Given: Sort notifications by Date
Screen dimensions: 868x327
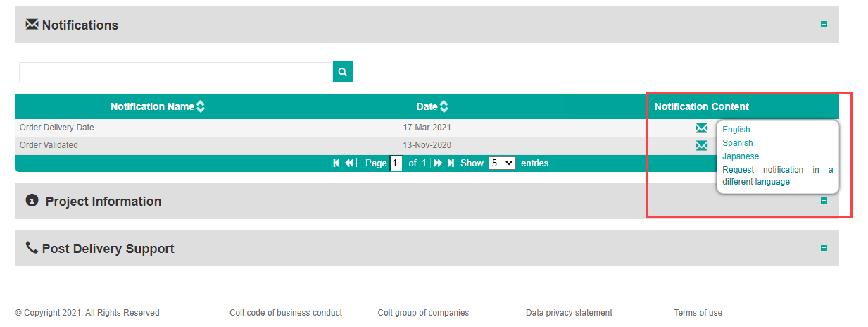Looking at the screenshot, I should point(444,107).
